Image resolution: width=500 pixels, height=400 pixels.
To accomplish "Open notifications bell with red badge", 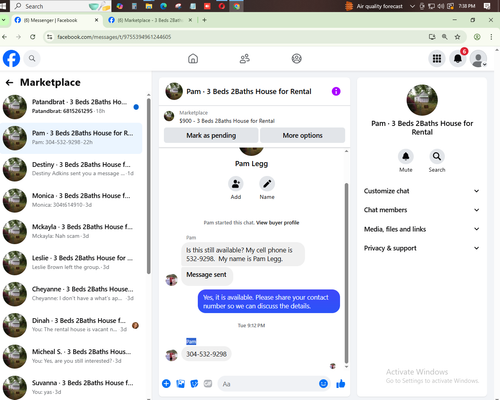I will click(458, 59).
